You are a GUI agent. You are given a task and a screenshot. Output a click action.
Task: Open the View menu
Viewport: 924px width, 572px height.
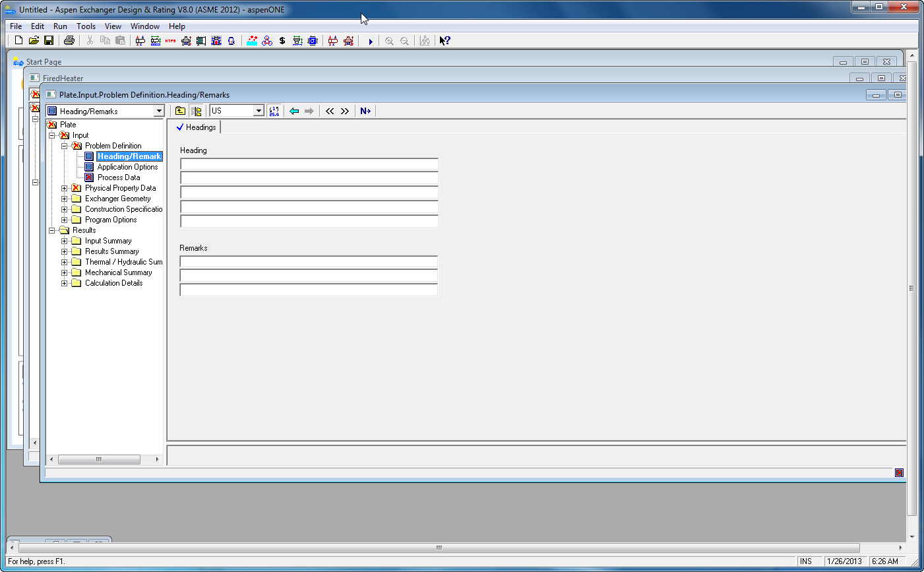(113, 26)
